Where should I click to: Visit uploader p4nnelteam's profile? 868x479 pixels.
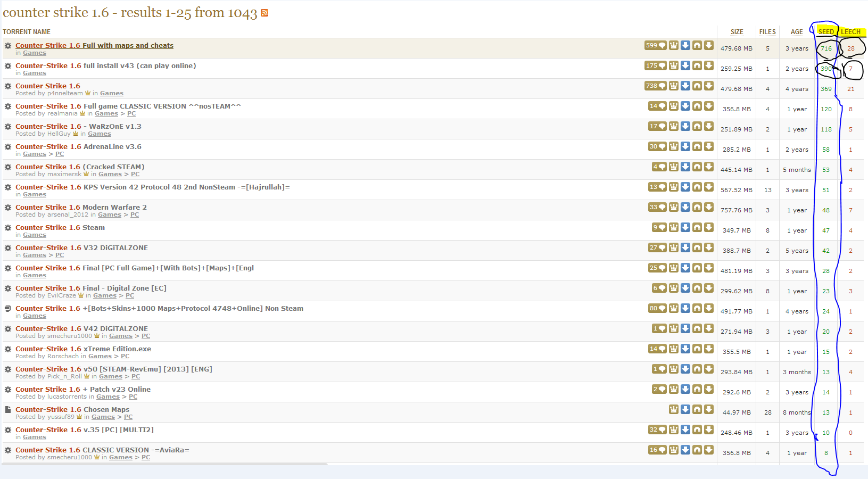tap(65, 93)
